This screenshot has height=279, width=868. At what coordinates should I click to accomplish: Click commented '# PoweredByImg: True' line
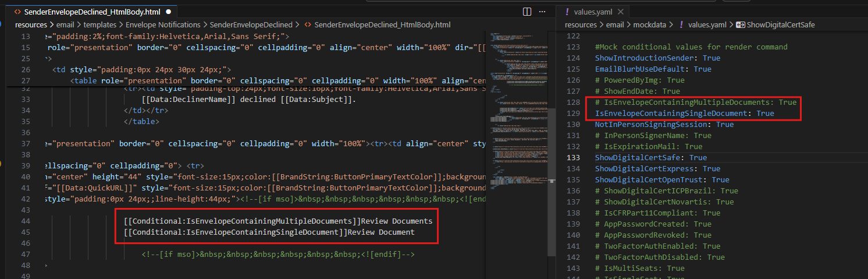coord(640,80)
